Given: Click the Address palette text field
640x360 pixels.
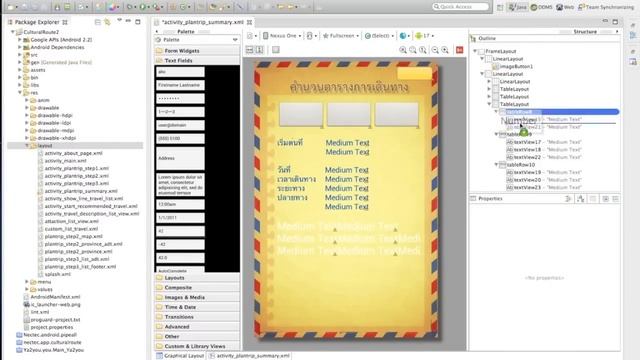Looking at the screenshot, I should pos(180,158).
